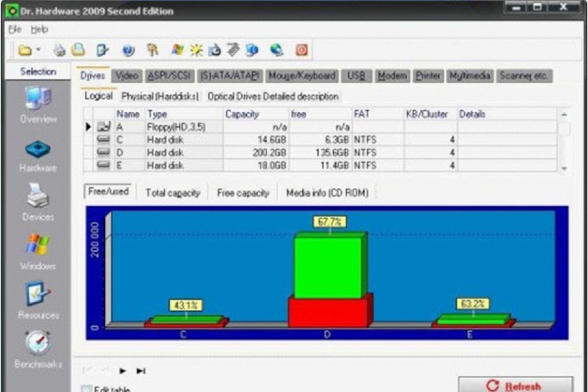
Task: Switch to the Modem tab
Action: (392, 76)
